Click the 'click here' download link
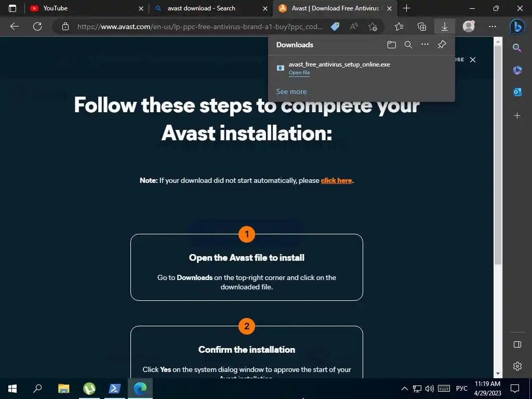The height and width of the screenshot is (399, 532). coord(336,180)
